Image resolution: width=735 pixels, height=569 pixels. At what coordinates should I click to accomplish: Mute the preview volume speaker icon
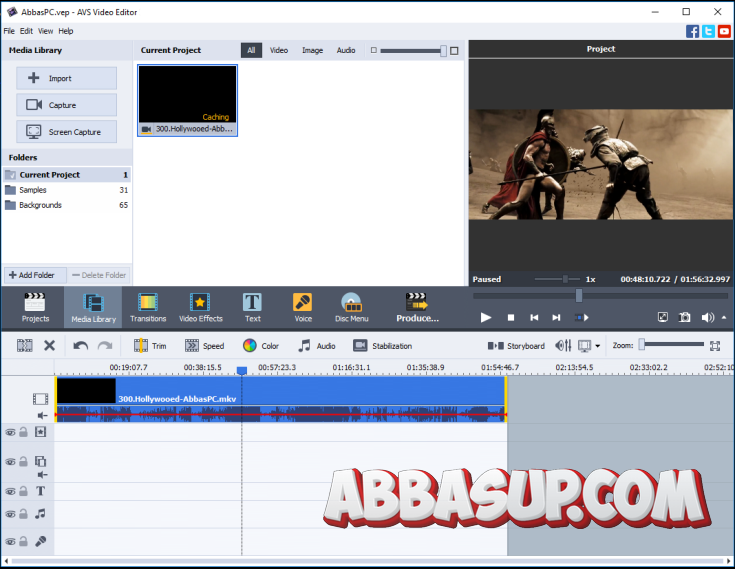(x=707, y=318)
